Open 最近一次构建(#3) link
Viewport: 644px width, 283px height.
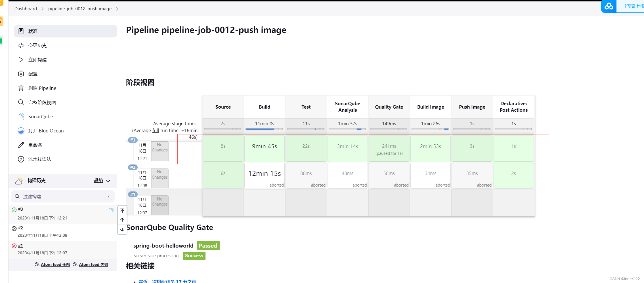[167, 281]
